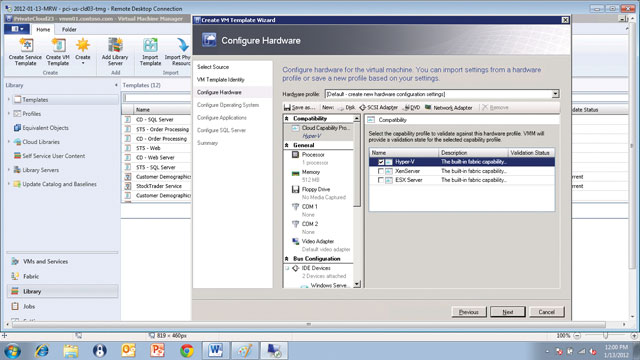Collapse the Bus Configuration section

click(x=287, y=259)
